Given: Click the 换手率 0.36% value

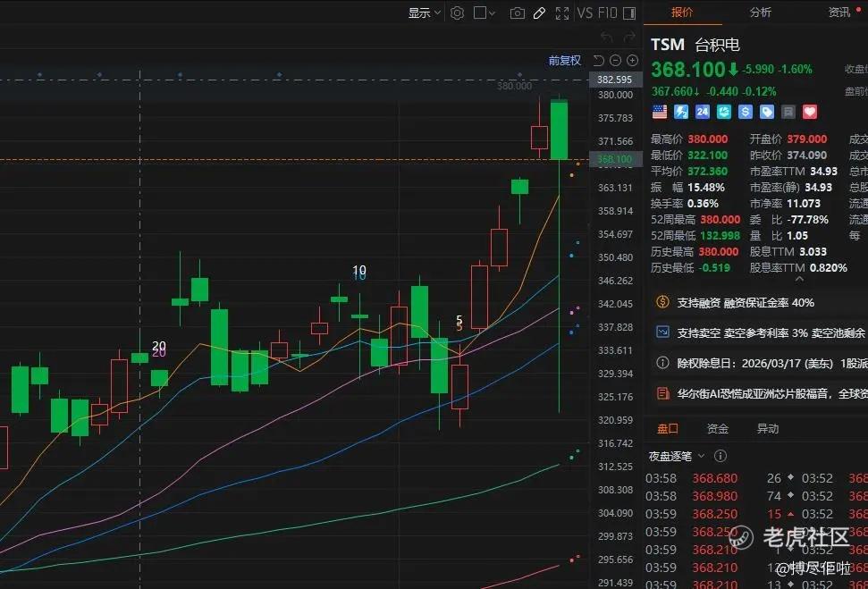Looking at the screenshot, I should pyautogui.click(x=703, y=203).
